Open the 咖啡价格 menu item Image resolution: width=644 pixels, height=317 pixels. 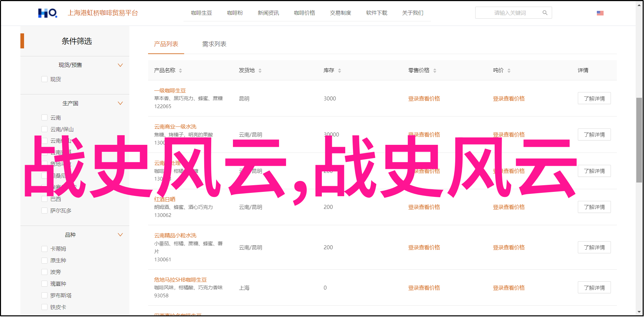click(304, 13)
